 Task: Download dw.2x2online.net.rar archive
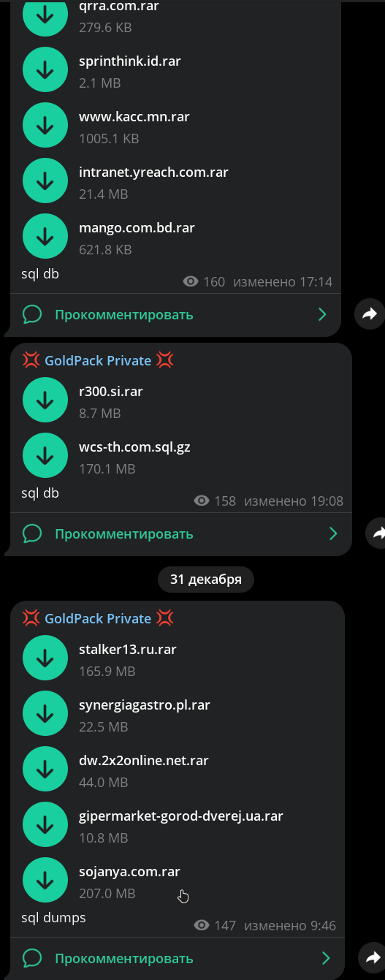tap(45, 769)
